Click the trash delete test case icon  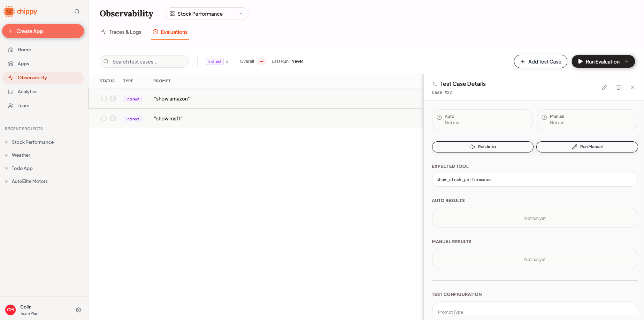click(x=619, y=87)
